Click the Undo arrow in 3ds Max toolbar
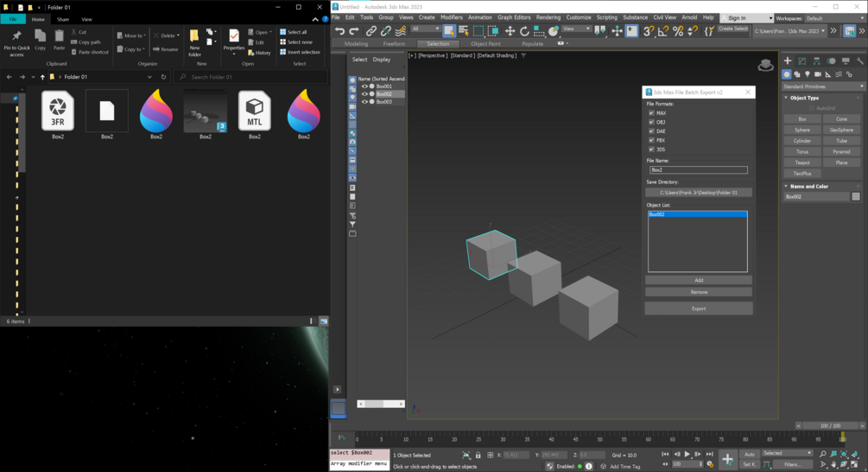868x472 pixels. [x=340, y=31]
